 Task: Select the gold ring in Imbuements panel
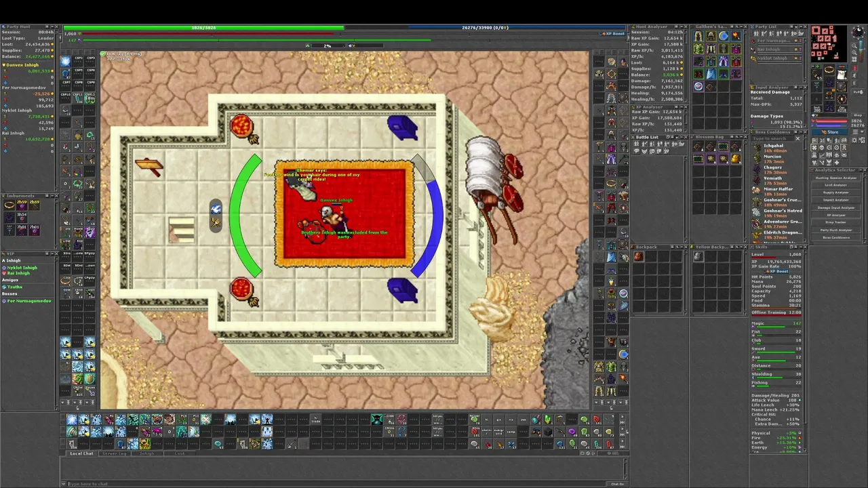coord(9,205)
